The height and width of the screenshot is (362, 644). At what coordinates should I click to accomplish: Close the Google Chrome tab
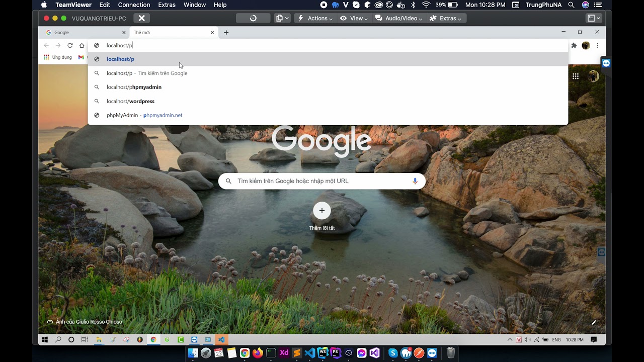point(124,32)
